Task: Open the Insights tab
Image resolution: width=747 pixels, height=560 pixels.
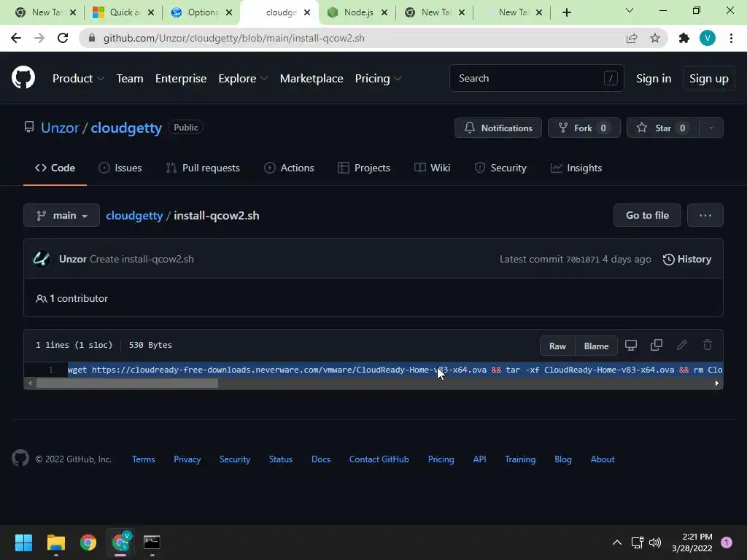Action: (576, 168)
